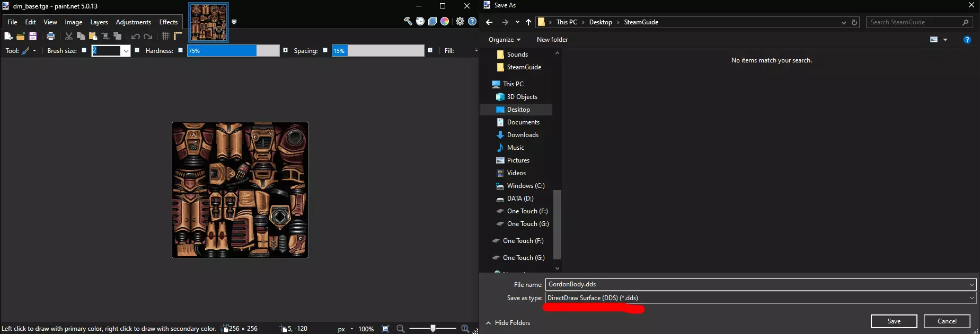The image size is (980, 334).
Task: Click the Paste clipboard icon
Action: point(93,36)
